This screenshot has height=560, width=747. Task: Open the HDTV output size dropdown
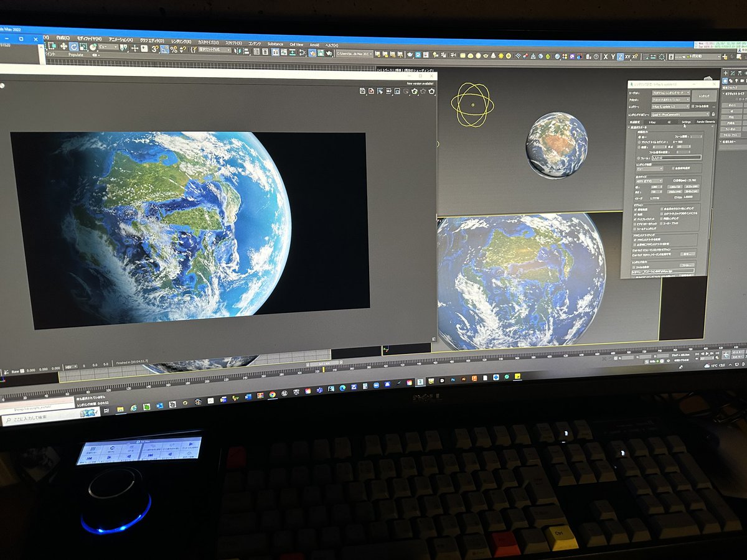tap(649, 181)
